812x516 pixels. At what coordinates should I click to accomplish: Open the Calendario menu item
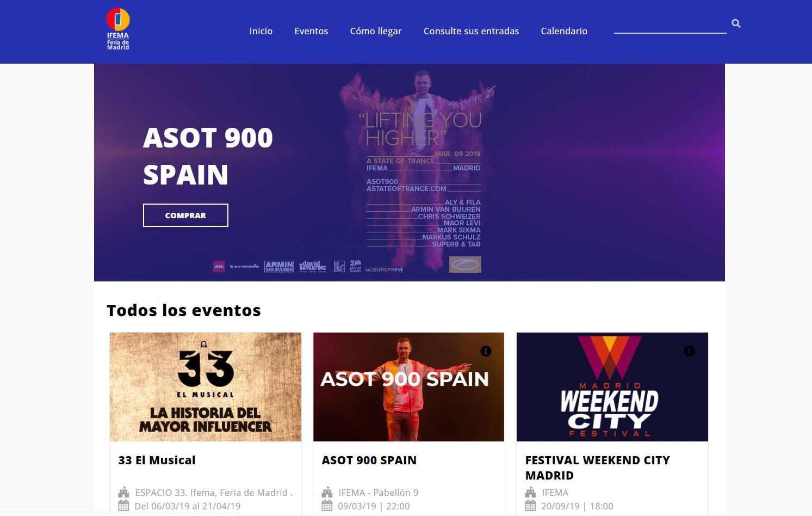(564, 31)
